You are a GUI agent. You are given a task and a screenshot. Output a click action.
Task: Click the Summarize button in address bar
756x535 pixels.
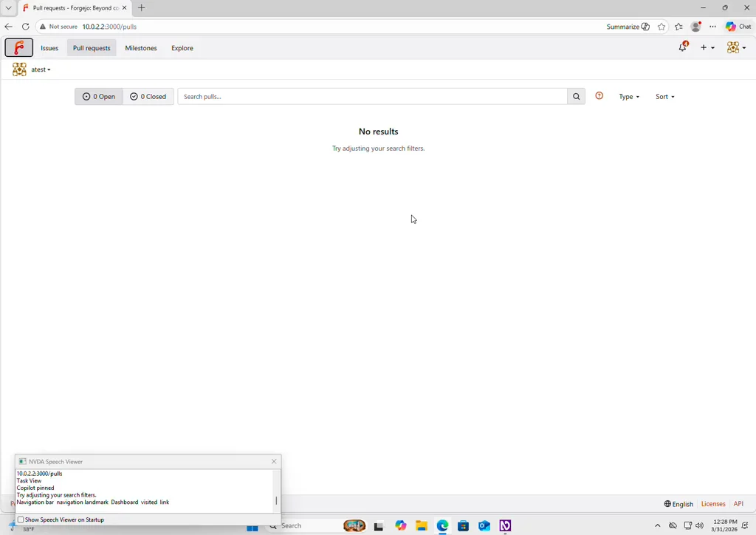[628, 27]
